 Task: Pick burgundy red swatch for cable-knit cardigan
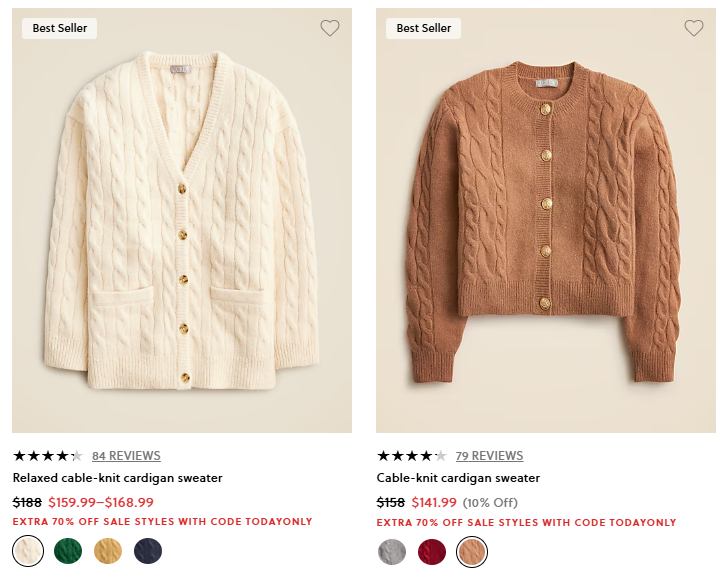coord(432,551)
